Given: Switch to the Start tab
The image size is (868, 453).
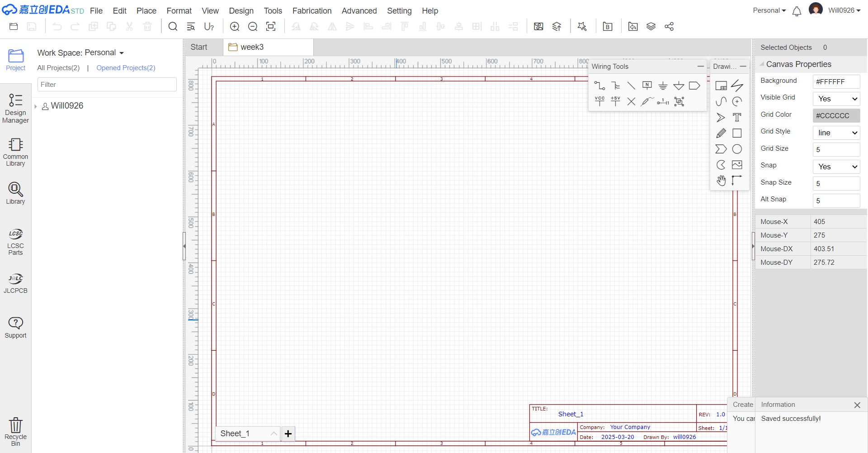Looking at the screenshot, I should tap(198, 47).
